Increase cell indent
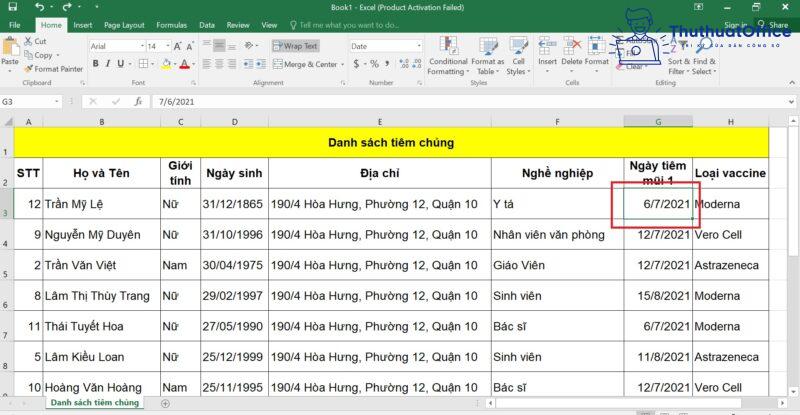This screenshot has height=415, width=800. coord(261,64)
